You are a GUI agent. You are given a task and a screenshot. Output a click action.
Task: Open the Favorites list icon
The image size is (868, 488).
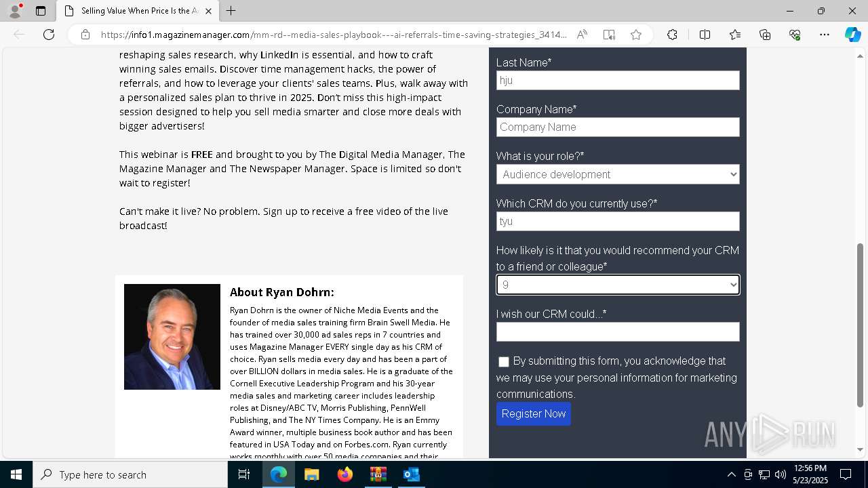coord(735,35)
